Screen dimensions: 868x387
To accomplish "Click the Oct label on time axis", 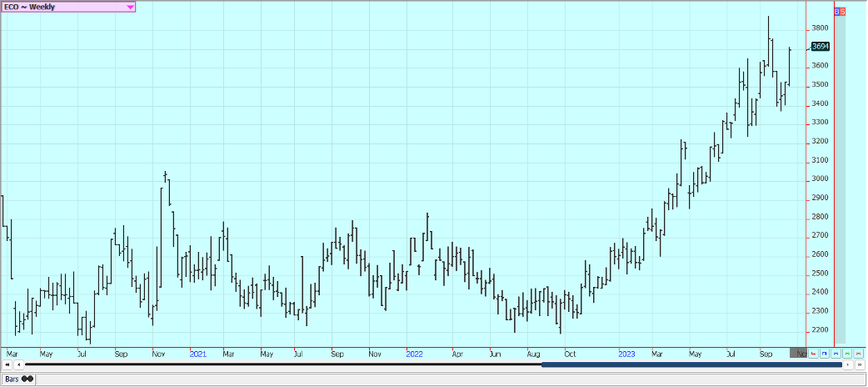I will point(570,353).
